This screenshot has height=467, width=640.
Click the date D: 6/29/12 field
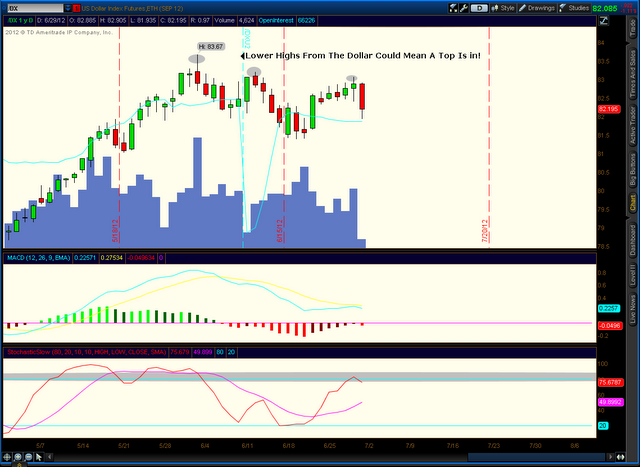[51, 20]
